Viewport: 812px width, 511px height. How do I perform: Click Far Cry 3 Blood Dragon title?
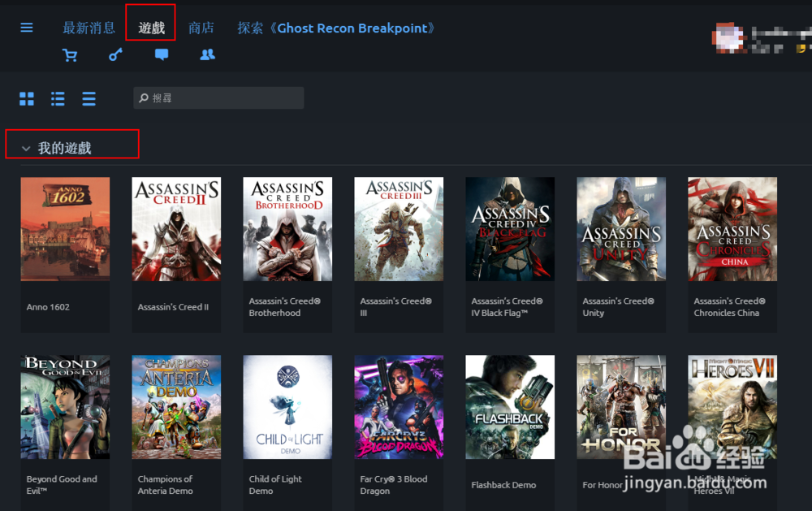394,484
